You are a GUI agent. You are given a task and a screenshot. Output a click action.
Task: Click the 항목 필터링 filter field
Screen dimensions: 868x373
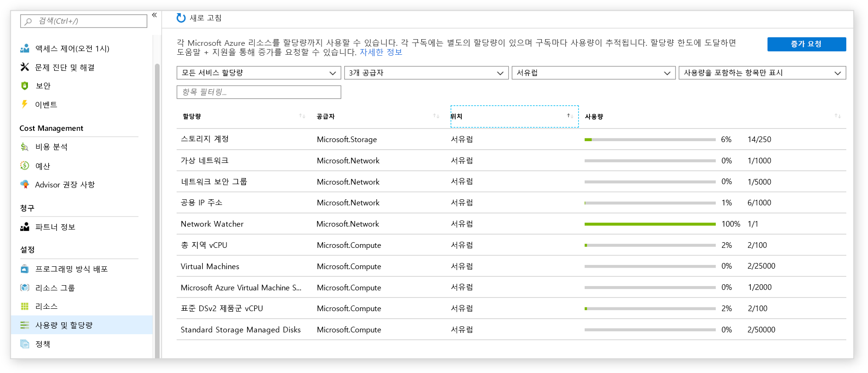coord(259,92)
